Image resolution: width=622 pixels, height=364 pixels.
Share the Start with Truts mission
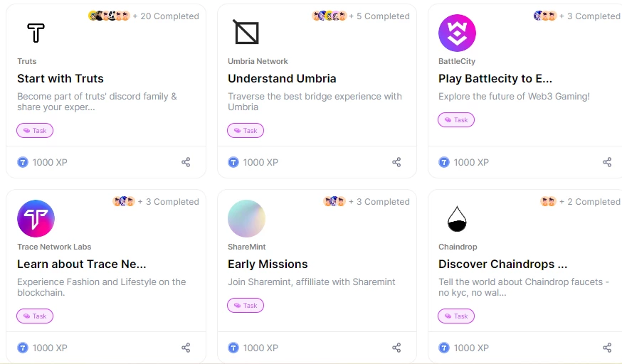186,162
